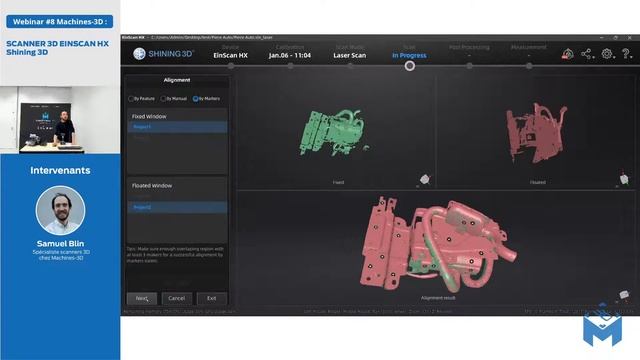Screen dimensions: 640x360
Task: Select the By Markers alignment option
Action: point(206,98)
